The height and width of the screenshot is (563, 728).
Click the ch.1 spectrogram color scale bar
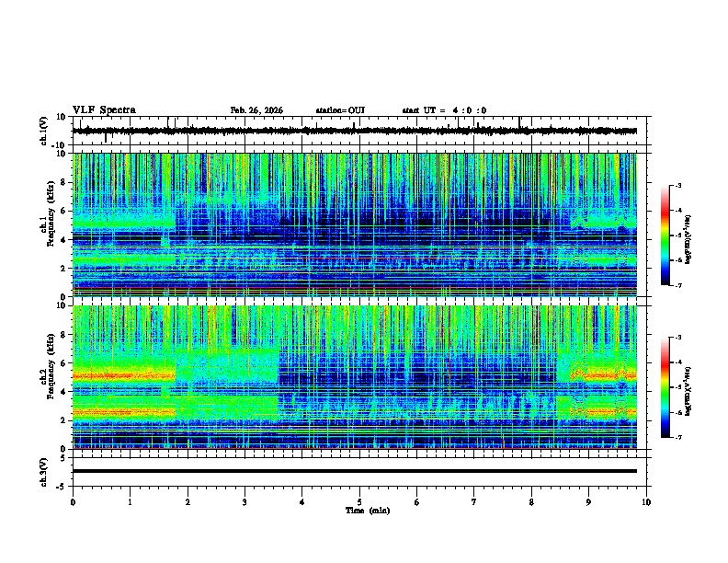click(x=665, y=236)
